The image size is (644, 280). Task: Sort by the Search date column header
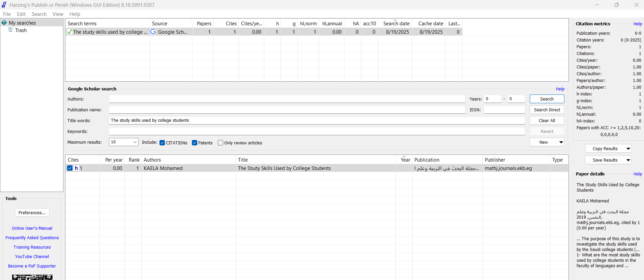395,24
